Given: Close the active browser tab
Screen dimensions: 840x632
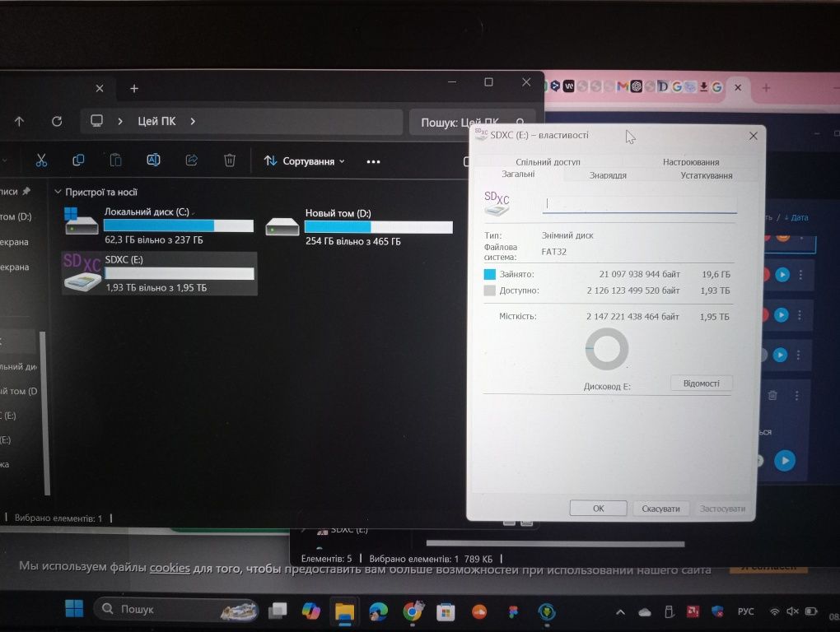Looking at the screenshot, I should pos(738,87).
